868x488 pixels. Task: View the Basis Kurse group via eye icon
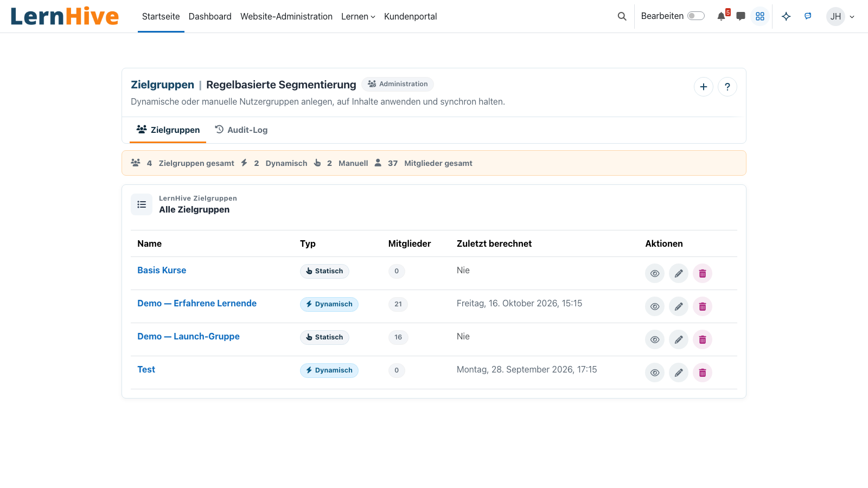tap(655, 273)
